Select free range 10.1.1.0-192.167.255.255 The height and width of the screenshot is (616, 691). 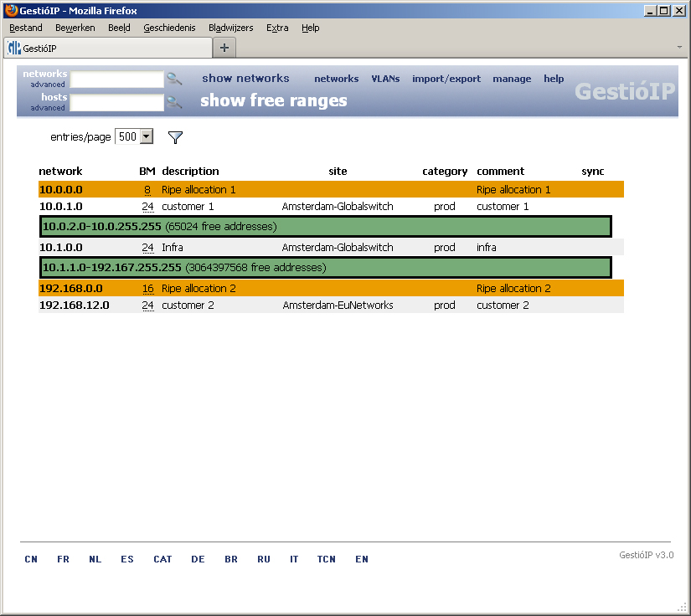pos(326,267)
